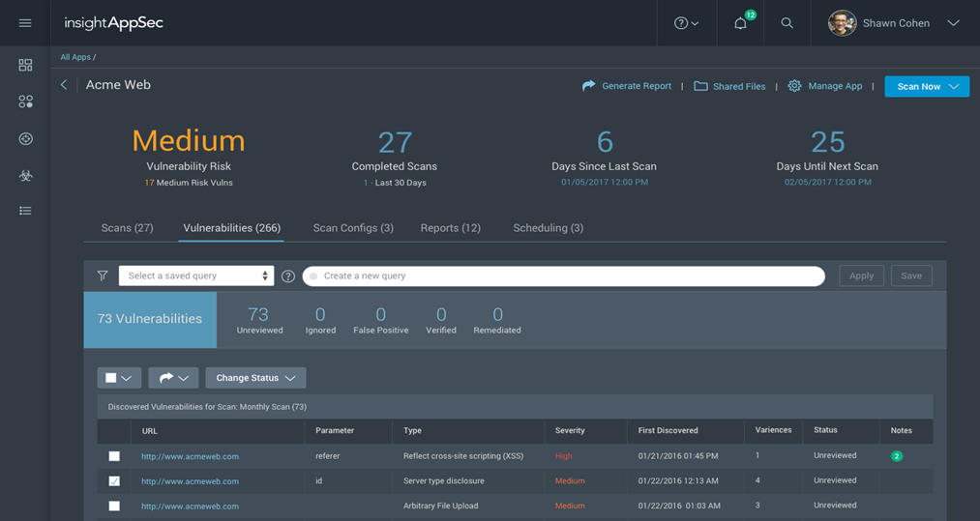980x521 pixels.
Task: Filter by 0 False Positive count
Action: [380, 320]
